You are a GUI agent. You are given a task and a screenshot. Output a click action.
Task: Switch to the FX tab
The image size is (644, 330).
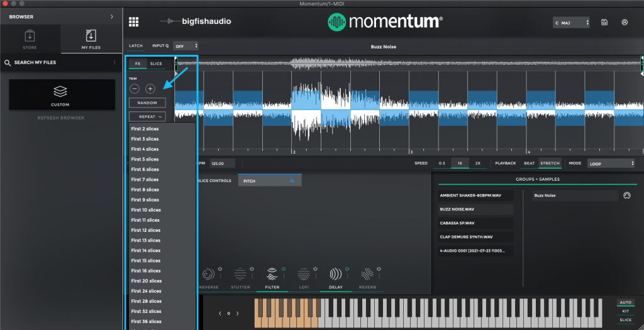click(x=138, y=64)
